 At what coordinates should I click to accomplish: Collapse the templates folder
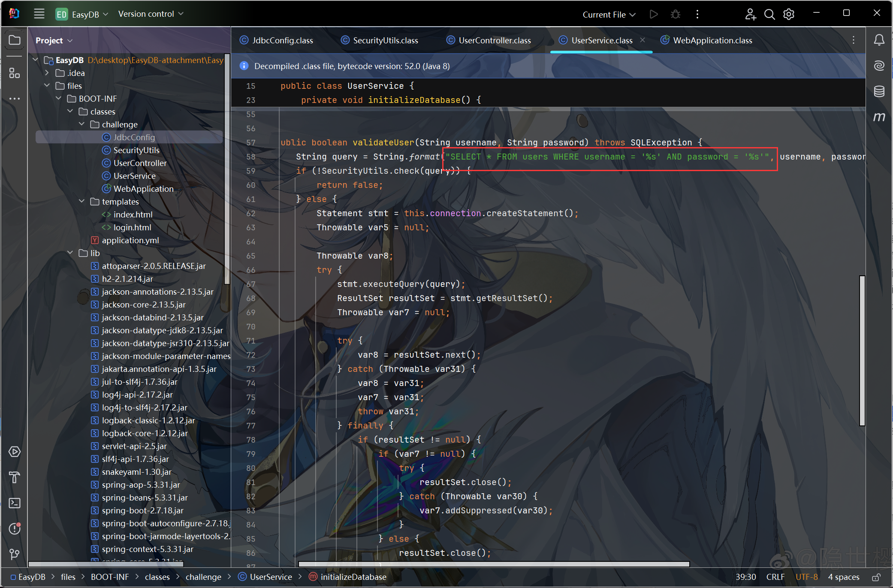[82, 202]
